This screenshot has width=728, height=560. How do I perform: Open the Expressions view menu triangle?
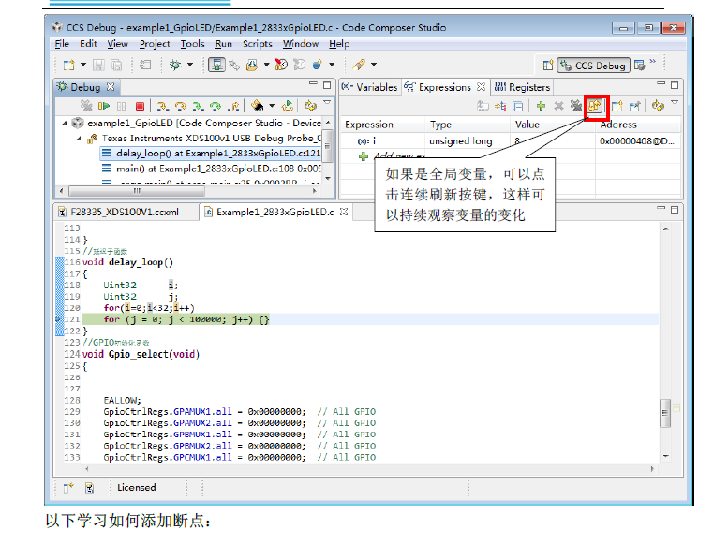click(x=675, y=102)
